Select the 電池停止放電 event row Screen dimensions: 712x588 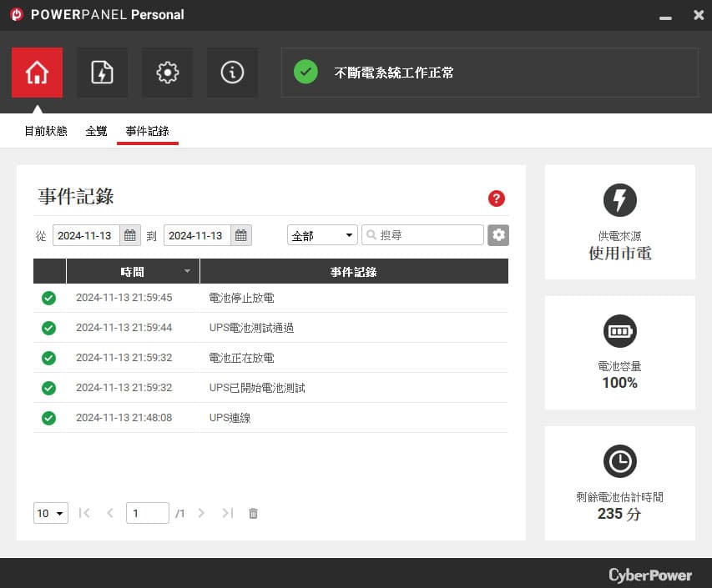click(270, 298)
